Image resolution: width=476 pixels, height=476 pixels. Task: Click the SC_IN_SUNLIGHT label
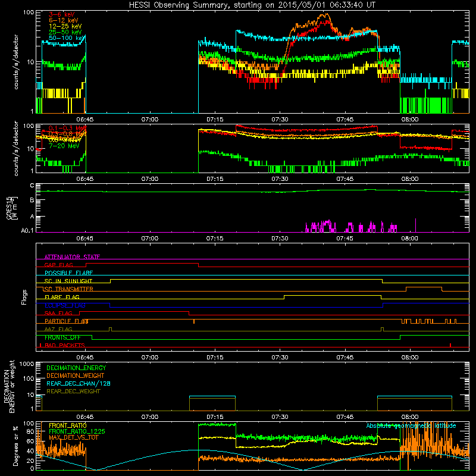(68, 281)
